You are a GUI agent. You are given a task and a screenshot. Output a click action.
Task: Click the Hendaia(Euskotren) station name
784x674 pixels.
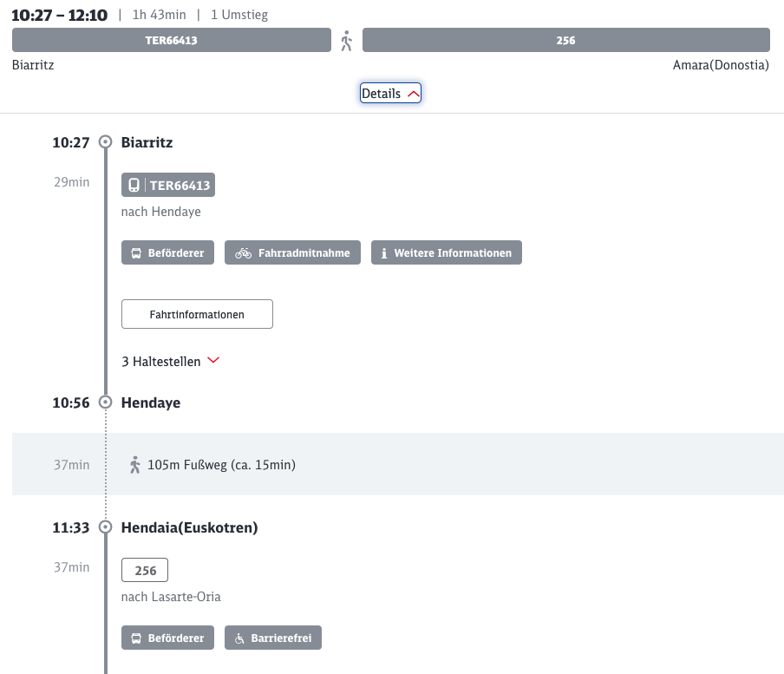pos(189,527)
